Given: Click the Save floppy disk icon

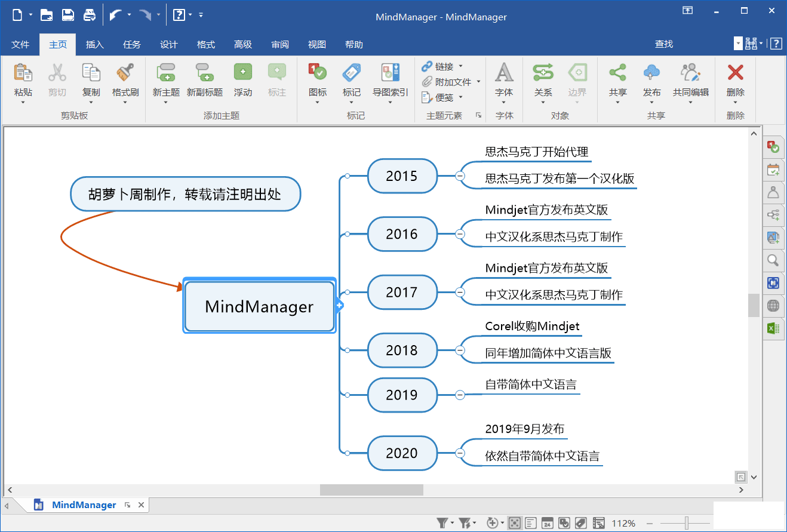Looking at the screenshot, I should click(x=68, y=15).
